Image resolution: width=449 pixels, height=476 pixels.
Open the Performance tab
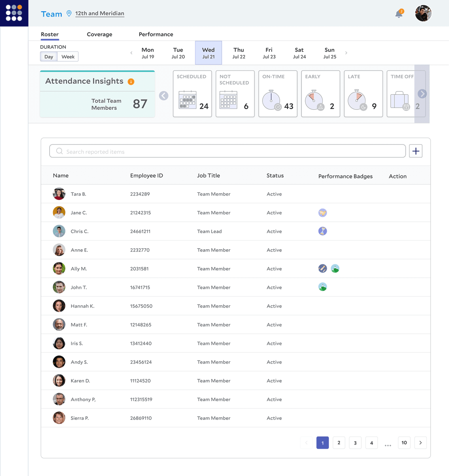coord(156,34)
